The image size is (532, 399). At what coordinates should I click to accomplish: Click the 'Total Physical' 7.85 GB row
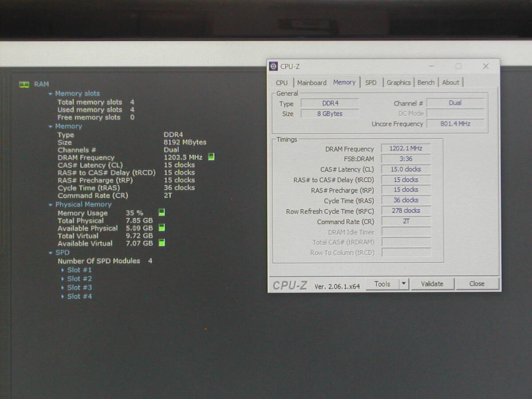click(x=105, y=221)
